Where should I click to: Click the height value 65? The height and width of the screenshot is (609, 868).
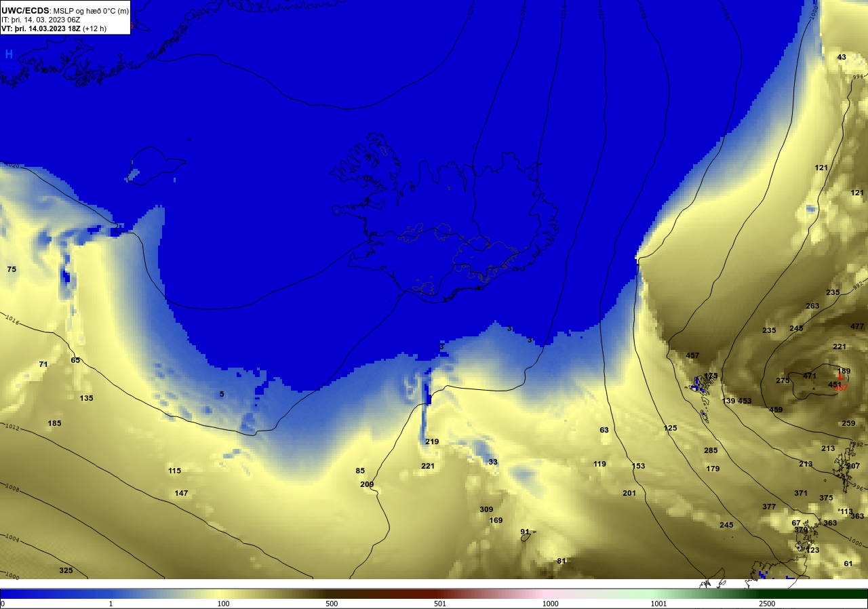coord(75,359)
